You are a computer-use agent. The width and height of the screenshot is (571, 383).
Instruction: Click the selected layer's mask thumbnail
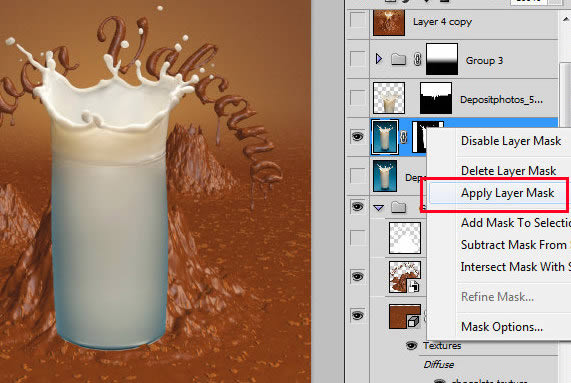click(420, 137)
